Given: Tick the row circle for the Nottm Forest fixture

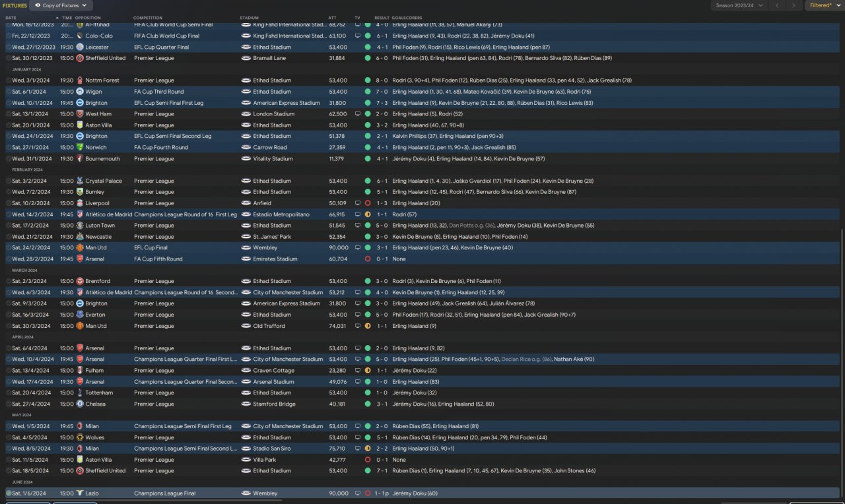Looking at the screenshot, I should [9, 80].
